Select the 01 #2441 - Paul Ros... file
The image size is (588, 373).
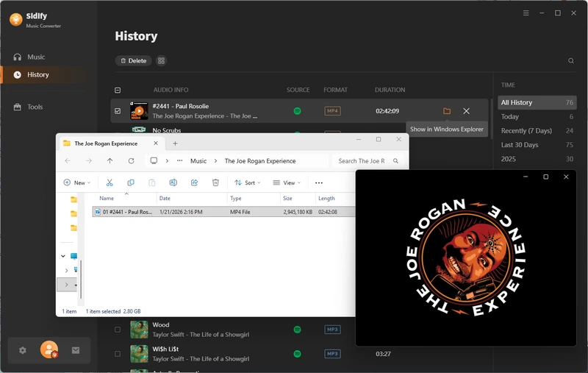coord(223,212)
